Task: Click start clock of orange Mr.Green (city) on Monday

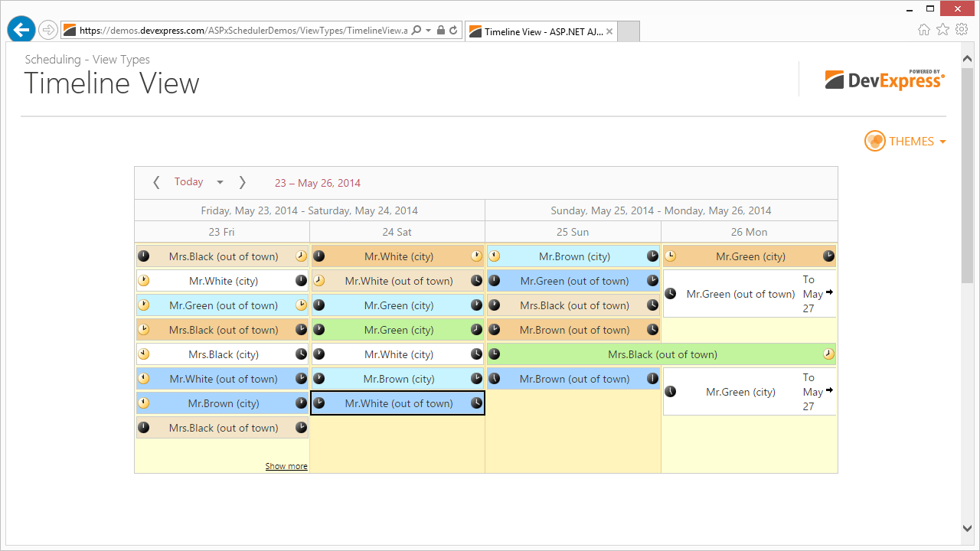Action: [670, 256]
